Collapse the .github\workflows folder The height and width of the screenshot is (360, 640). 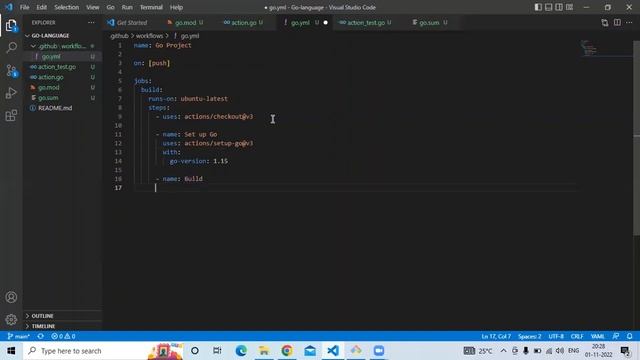62,47
